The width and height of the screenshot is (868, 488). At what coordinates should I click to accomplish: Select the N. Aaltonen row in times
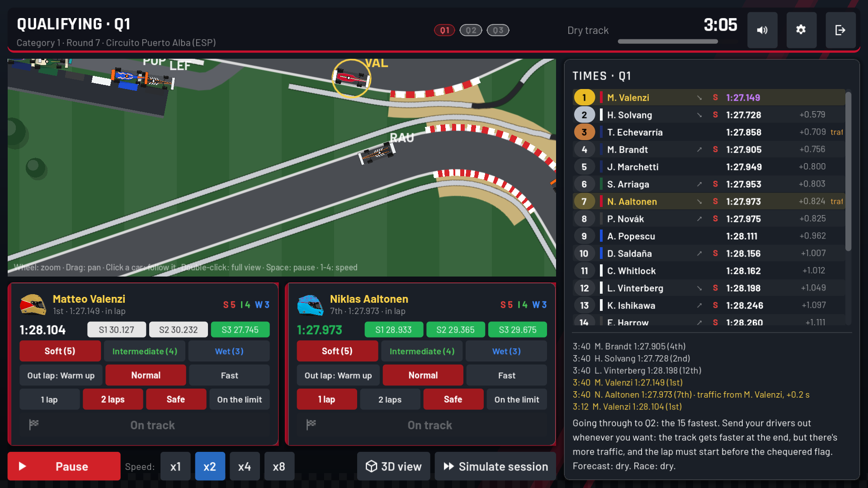pyautogui.click(x=708, y=202)
